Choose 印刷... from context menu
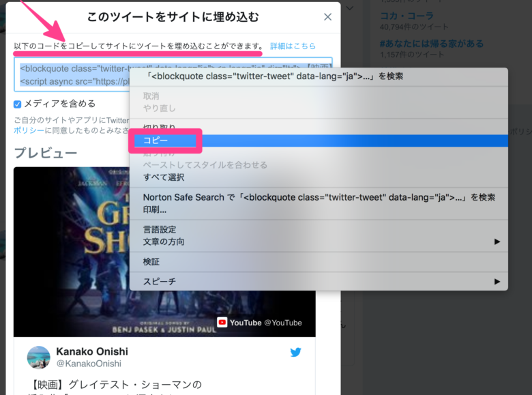Image resolution: width=532 pixels, height=395 pixels. click(x=319, y=209)
